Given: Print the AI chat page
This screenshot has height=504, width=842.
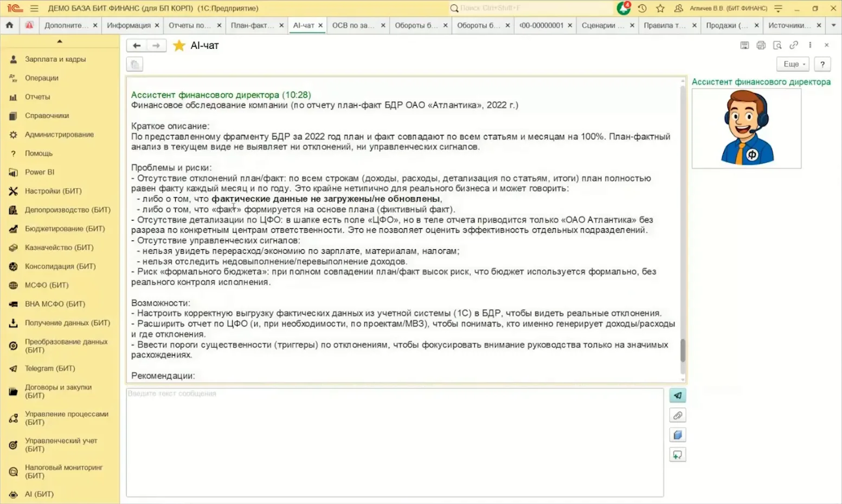Looking at the screenshot, I should point(761,46).
